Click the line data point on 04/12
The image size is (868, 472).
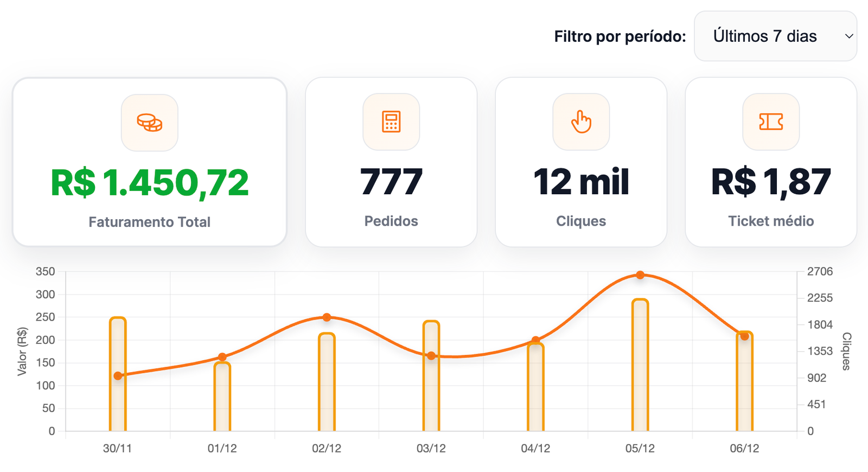(x=535, y=340)
